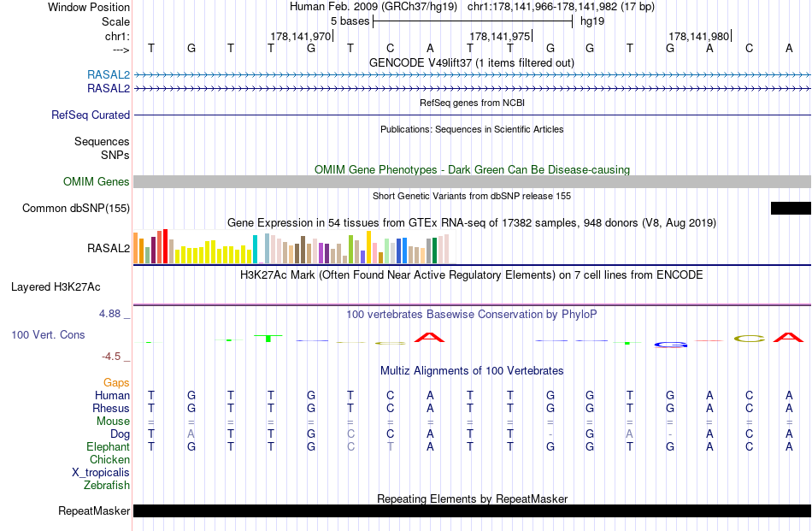Click the Window Position track label
This screenshot has width=812, height=531.
tap(89, 7)
